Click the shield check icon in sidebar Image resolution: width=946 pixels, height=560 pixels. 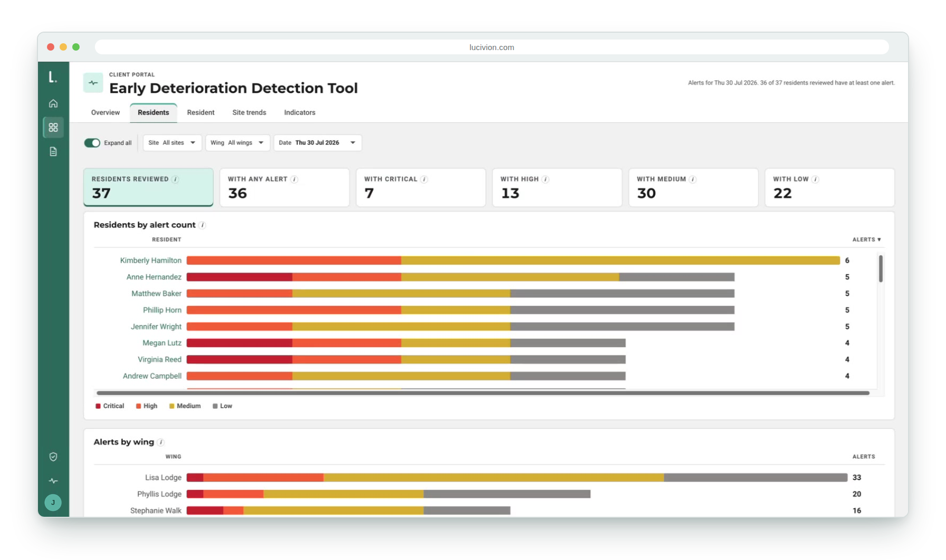pos(53,457)
